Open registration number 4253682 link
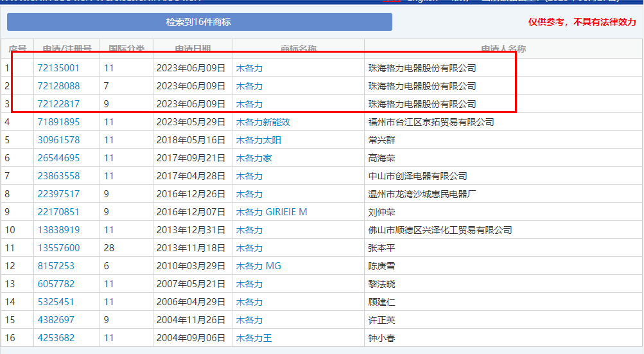 [x=56, y=338]
